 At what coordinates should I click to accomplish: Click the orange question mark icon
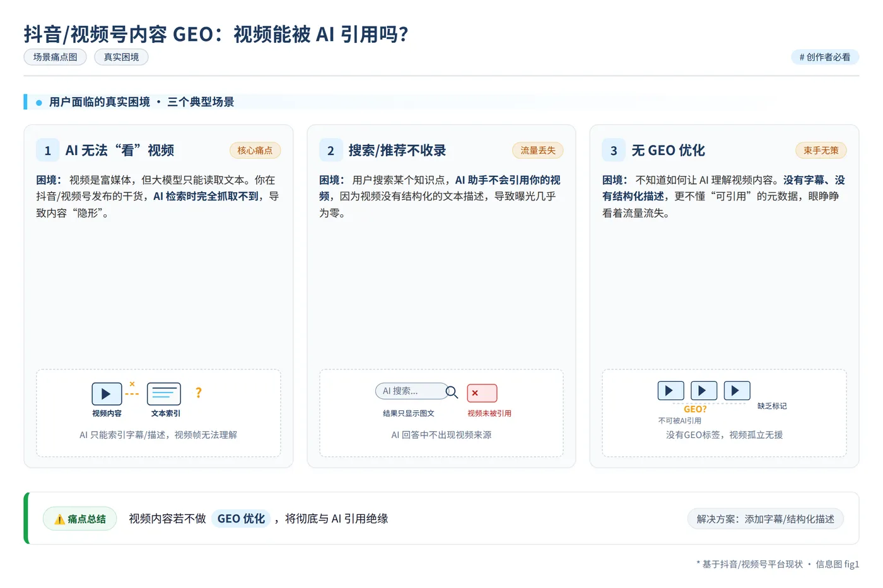coord(199,393)
